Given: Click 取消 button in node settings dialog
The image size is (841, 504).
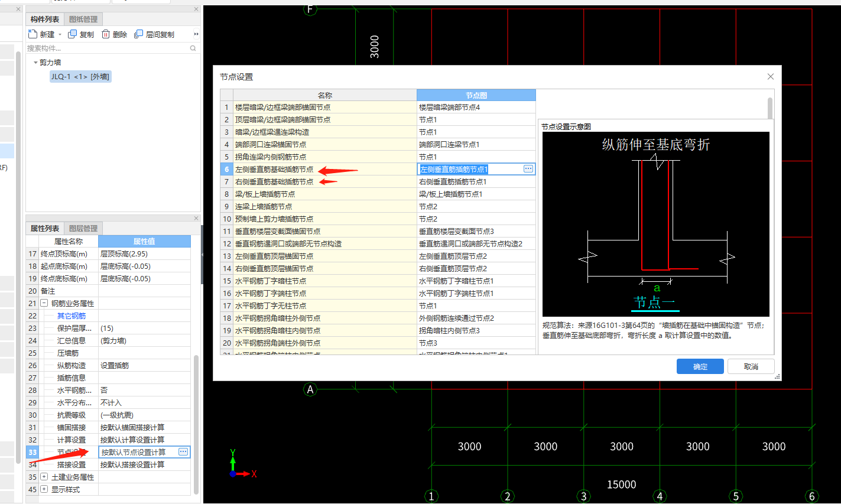Looking at the screenshot, I should click(751, 366).
